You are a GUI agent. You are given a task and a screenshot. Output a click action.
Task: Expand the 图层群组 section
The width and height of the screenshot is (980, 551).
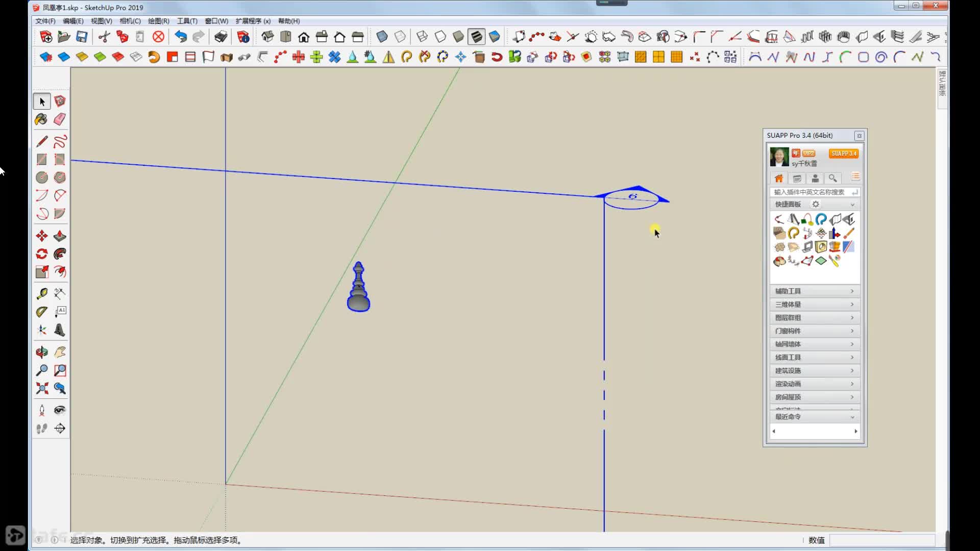[x=815, y=317]
